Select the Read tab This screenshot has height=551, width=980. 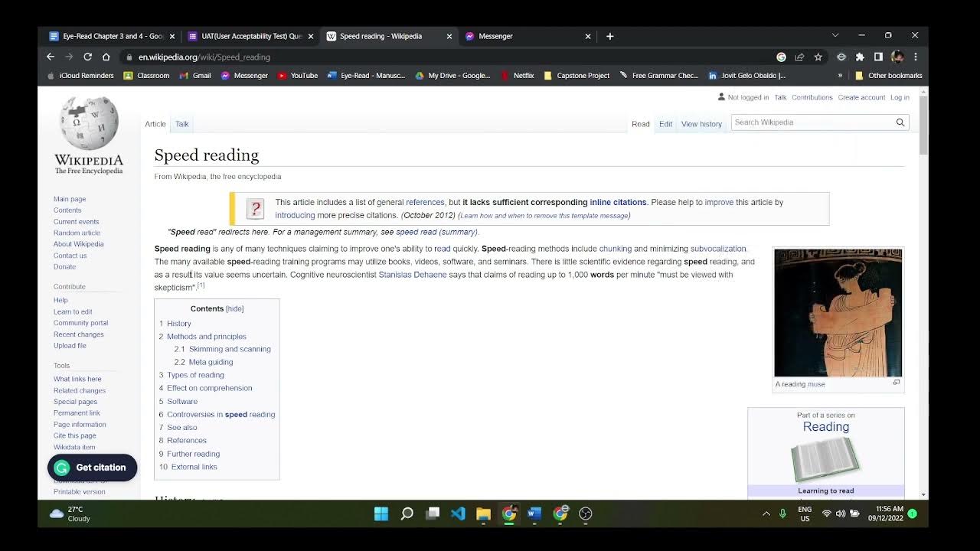coord(641,124)
